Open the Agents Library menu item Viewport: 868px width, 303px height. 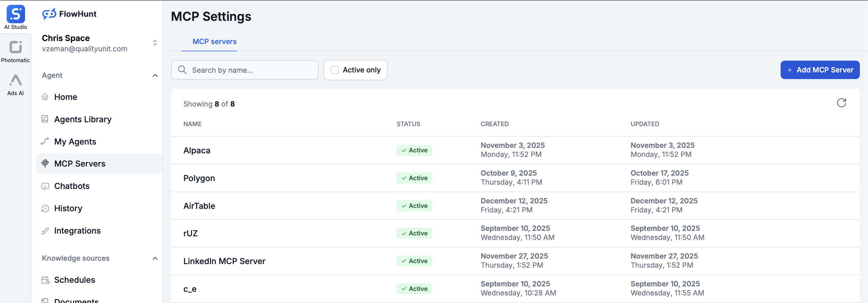pyautogui.click(x=83, y=119)
